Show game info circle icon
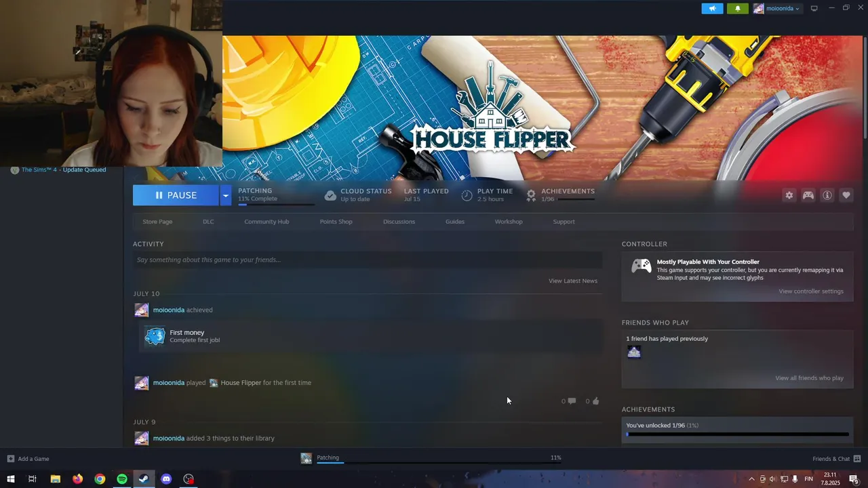Image resolution: width=868 pixels, height=488 pixels. click(x=827, y=195)
